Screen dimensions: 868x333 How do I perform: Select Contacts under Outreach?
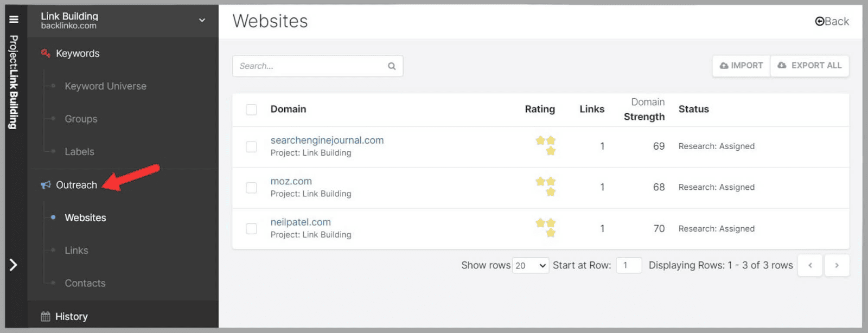tap(85, 283)
